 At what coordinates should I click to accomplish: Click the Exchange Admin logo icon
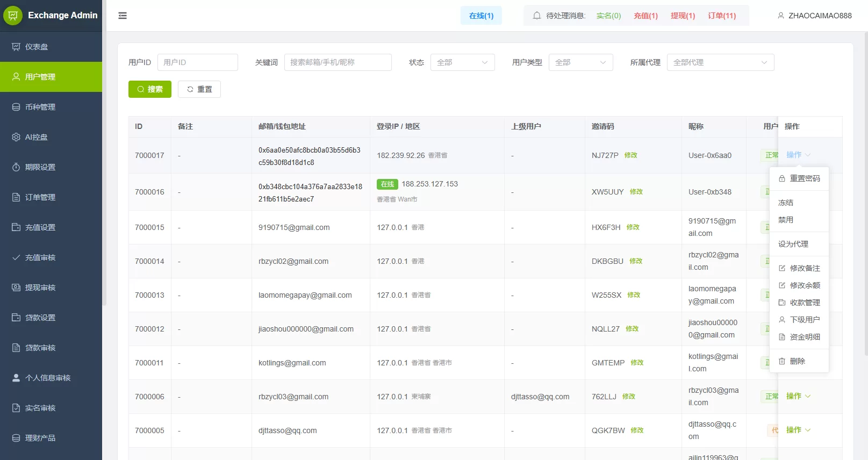[x=13, y=16]
